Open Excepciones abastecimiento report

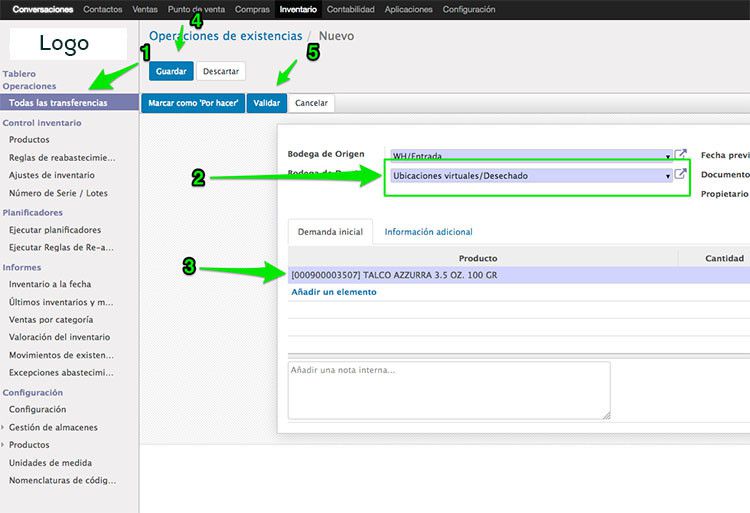(x=61, y=372)
